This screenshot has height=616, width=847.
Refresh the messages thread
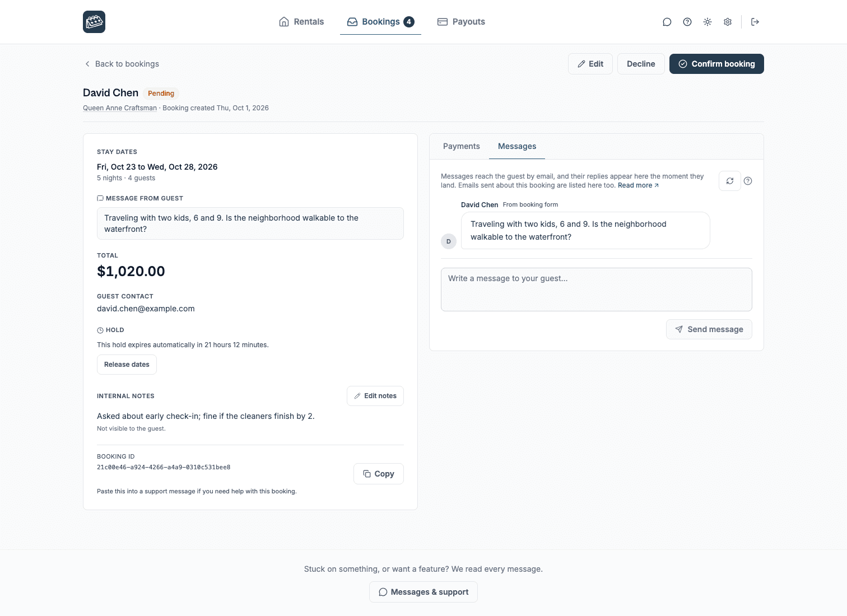pyautogui.click(x=730, y=181)
